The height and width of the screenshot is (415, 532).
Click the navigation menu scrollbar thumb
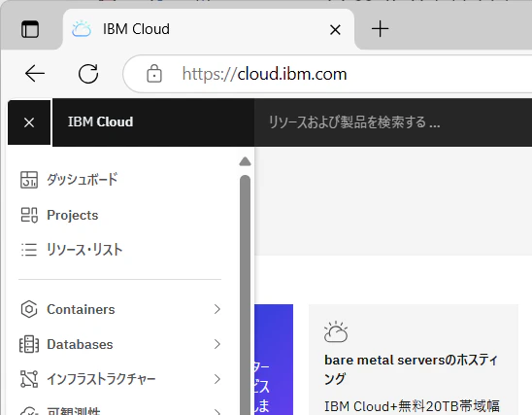pyautogui.click(x=245, y=294)
